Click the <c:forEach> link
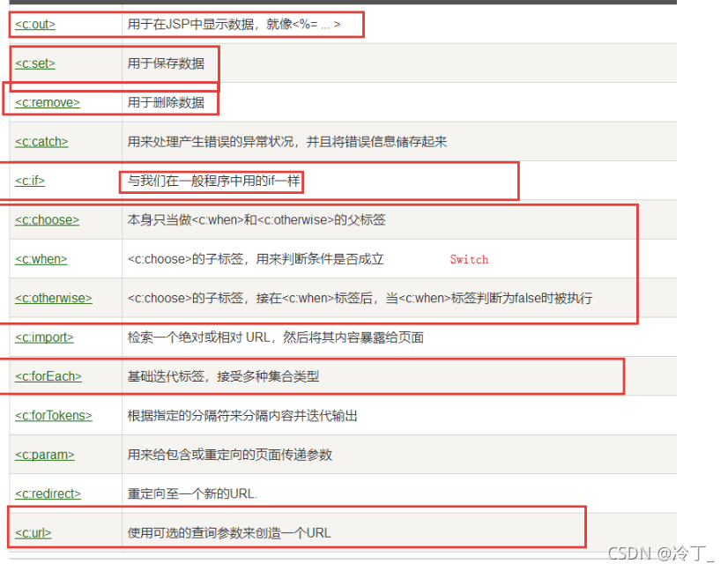The width and height of the screenshot is (728, 571). click(48, 376)
